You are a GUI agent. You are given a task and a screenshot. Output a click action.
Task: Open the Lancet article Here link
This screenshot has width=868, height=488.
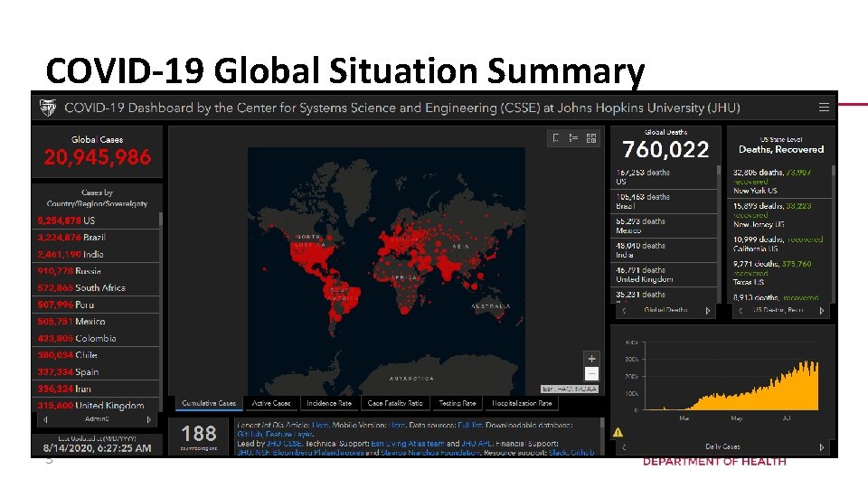320,425
